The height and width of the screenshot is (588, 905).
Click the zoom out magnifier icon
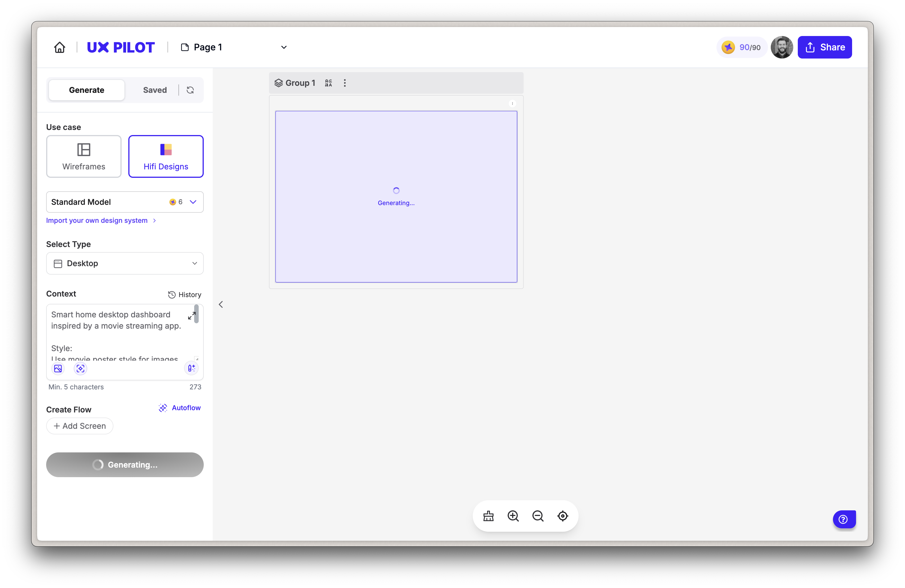click(x=538, y=516)
